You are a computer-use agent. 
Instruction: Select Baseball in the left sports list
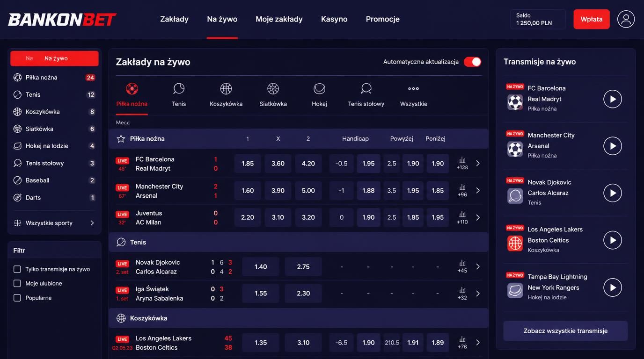54,180
